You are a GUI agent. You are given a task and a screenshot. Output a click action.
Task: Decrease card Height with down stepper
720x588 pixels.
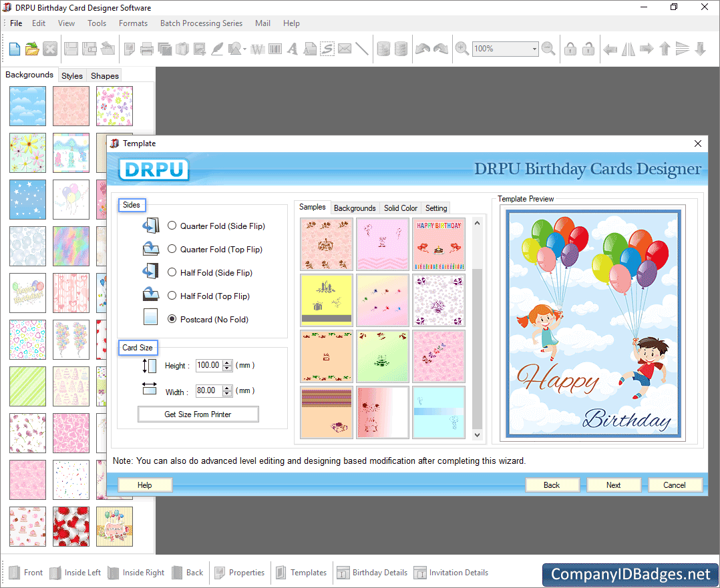coord(227,368)
